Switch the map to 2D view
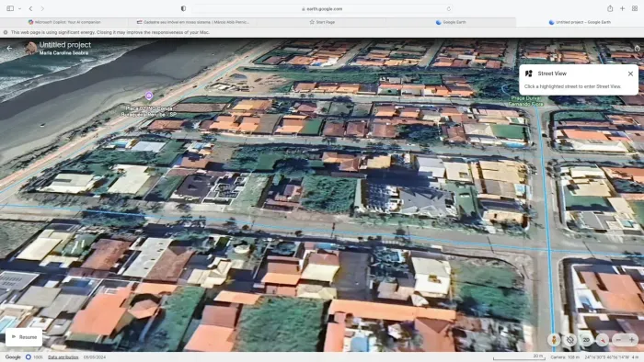 (x=586, y=339)
